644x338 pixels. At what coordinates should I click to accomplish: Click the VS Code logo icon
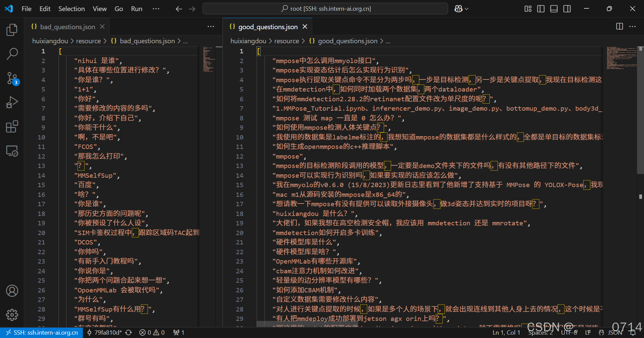point(9,9)
